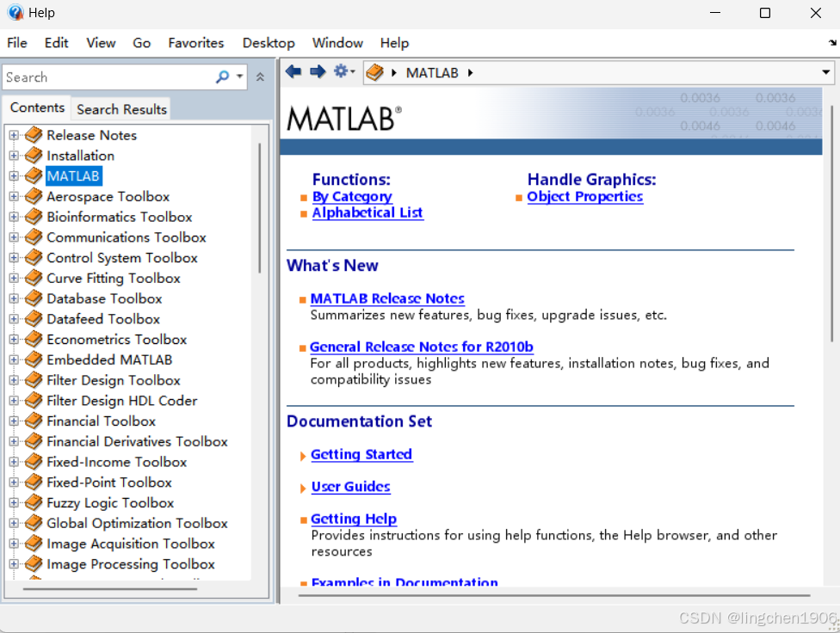Expand the Image Processing Toolbox node
Image resolution: width=840 pixels, height=633 pixels.
click(x=14, y=564)
